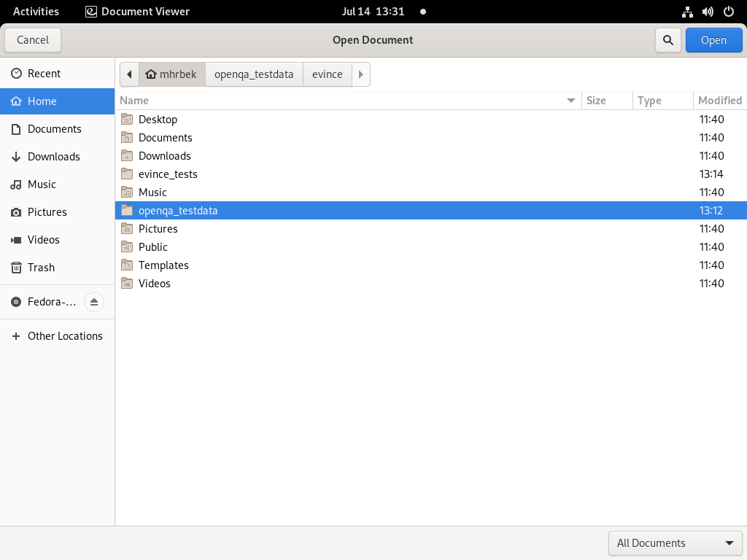This screenshot has width=747, height=560.
Task: Click the Pictures camera icon in sidebar
Action: pos(16,212)
